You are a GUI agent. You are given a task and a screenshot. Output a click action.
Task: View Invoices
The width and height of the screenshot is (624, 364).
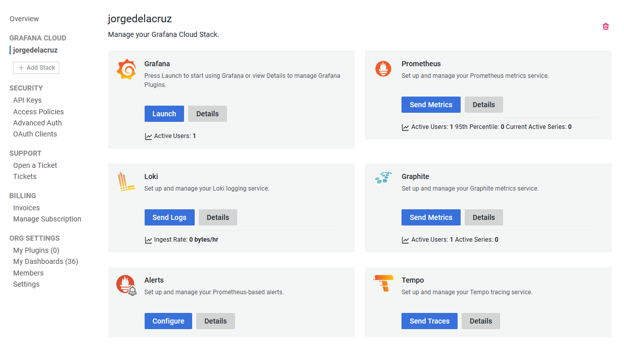pos(26,208)
